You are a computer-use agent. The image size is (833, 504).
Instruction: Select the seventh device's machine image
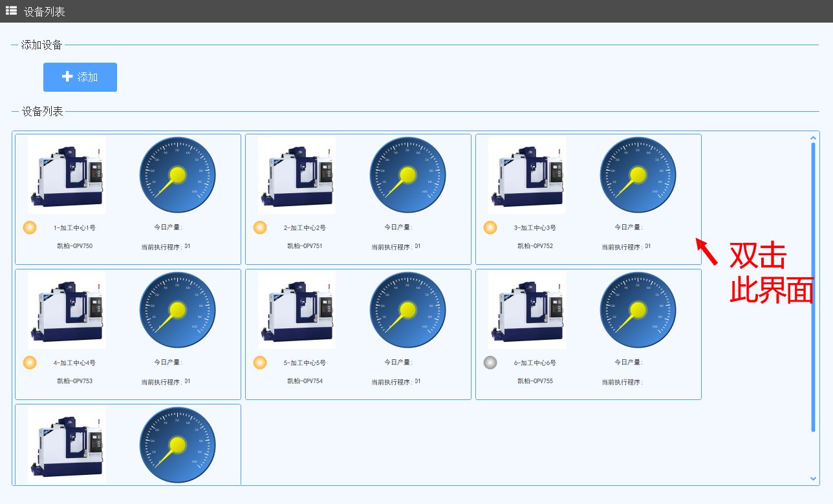point(67,445)
